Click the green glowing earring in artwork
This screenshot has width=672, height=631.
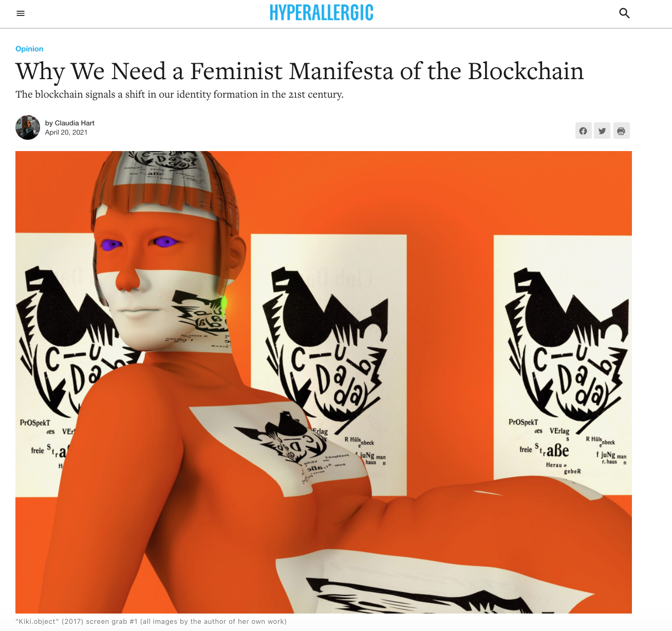(223, 303)
